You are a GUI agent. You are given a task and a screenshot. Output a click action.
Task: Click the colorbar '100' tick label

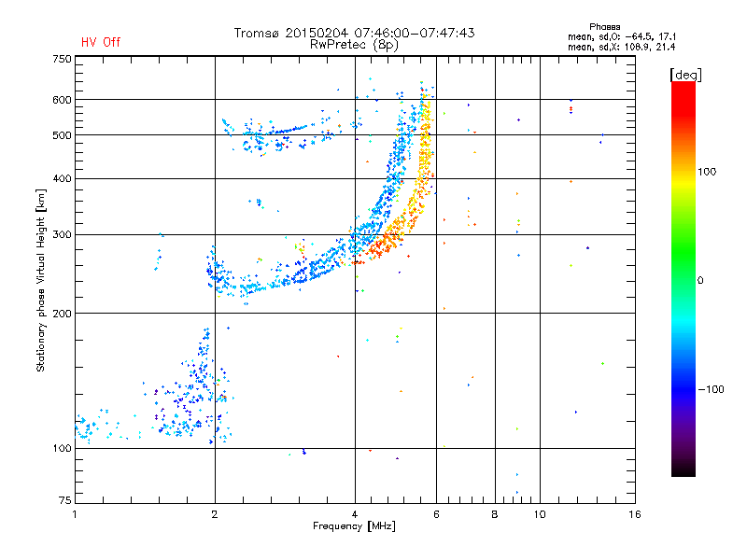click(x=707, y=172)
